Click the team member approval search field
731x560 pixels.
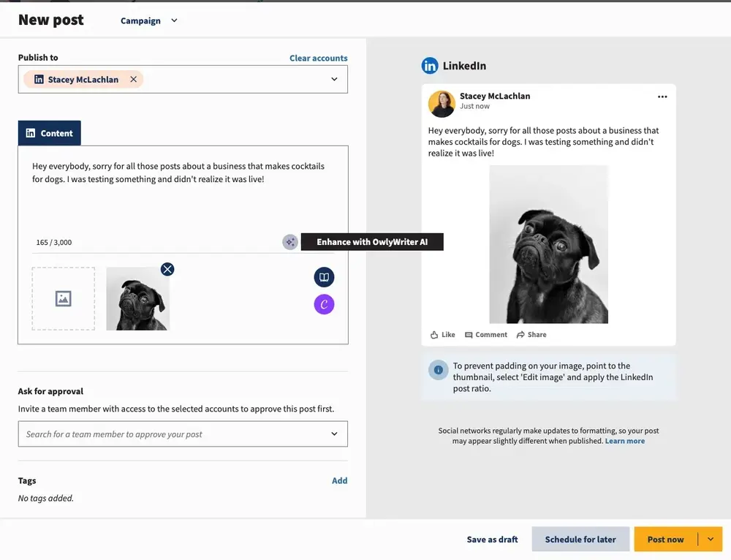click(x=183, y=434)
